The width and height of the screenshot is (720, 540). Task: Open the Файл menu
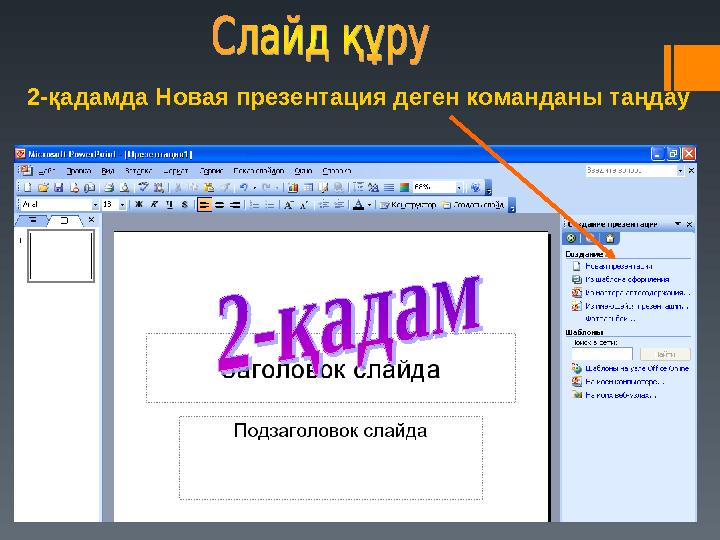(47, 171)
